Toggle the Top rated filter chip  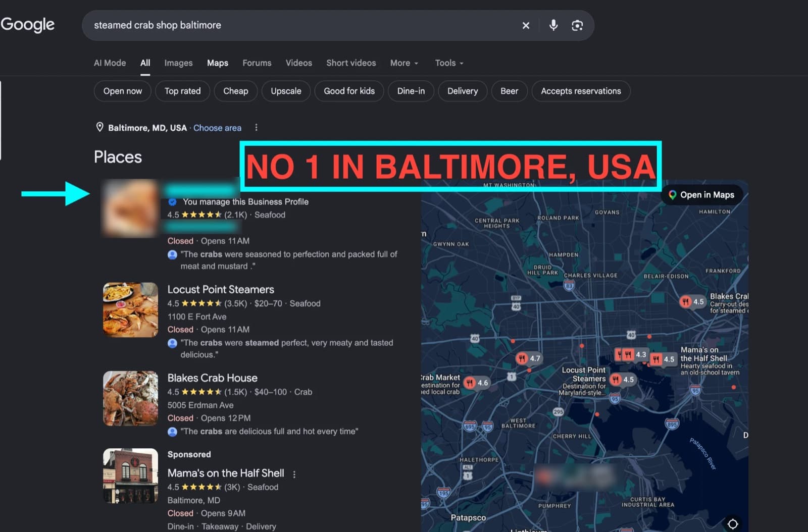[x=183, y=91]
